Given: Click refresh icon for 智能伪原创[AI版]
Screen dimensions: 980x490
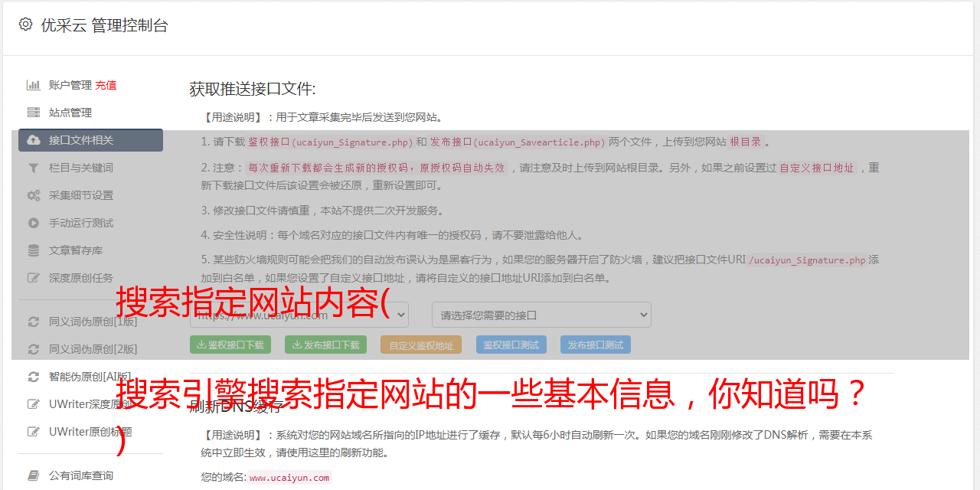Looking at the screenshot, I should coord(34,377).
